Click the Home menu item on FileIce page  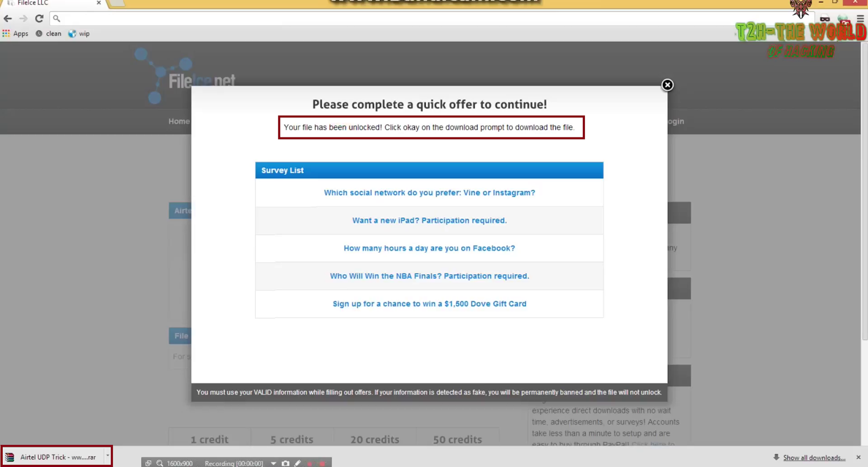tap(179, 121)
